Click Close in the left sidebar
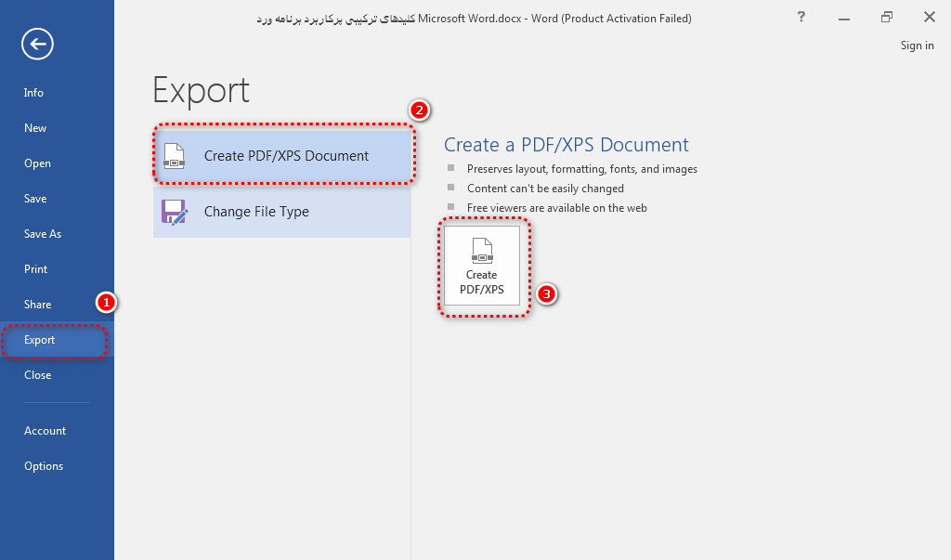This screenshot has height=560, width=951. pos(38,375)
